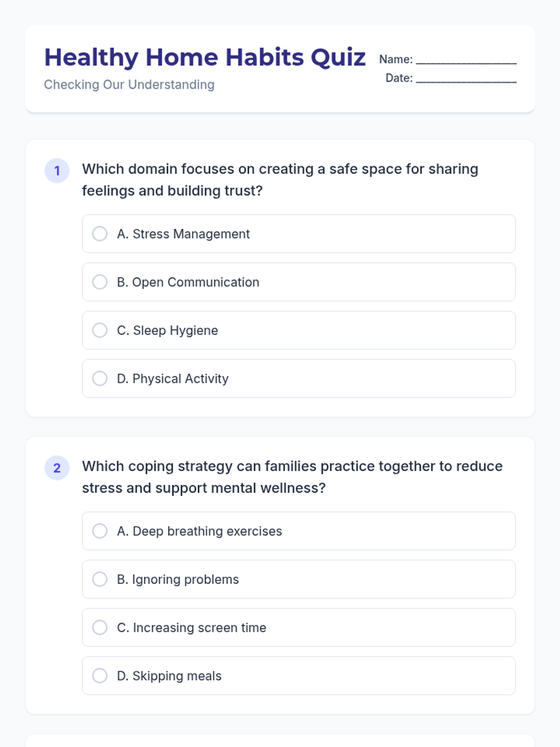Screen dimensions: 560x747
Task: Choose the Ignoring problems radio button
Action: coord(99,579)
